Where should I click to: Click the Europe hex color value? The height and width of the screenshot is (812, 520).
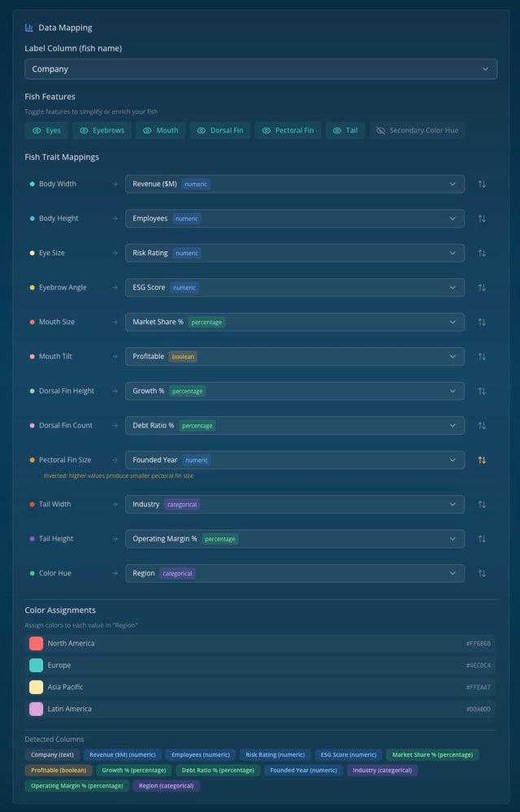478,666
